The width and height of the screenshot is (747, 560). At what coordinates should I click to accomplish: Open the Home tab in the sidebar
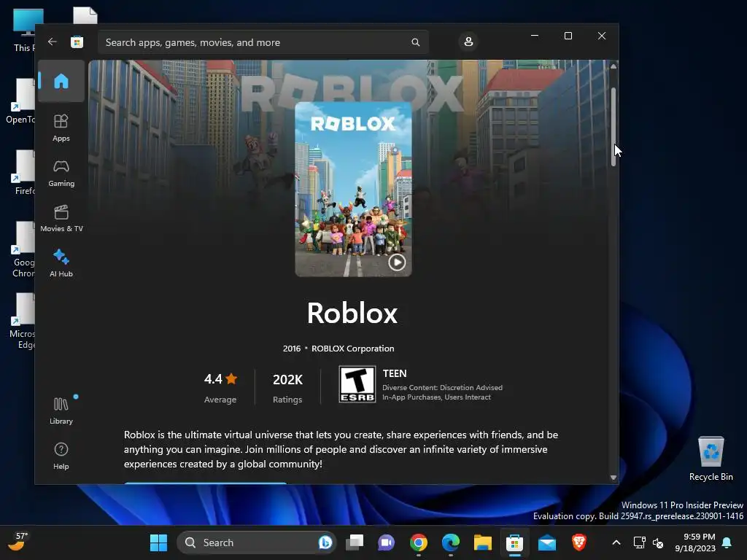pos(61,82)
